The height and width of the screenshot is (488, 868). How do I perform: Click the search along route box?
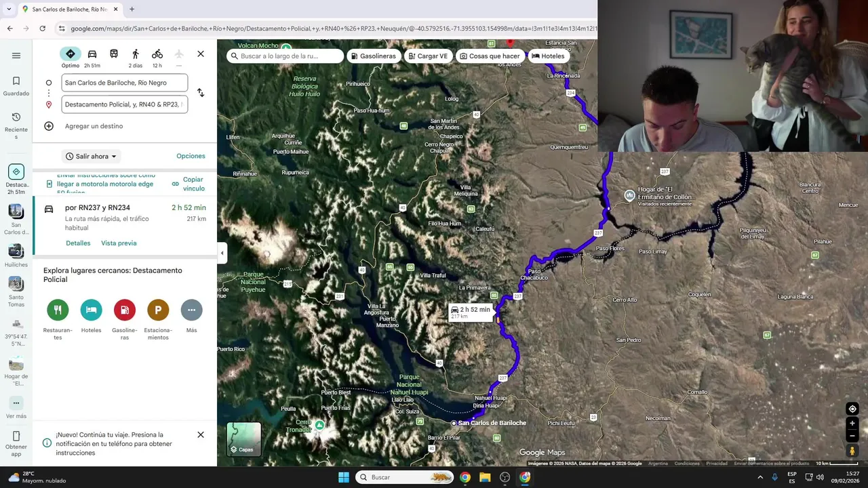click(x=285, y=56)
